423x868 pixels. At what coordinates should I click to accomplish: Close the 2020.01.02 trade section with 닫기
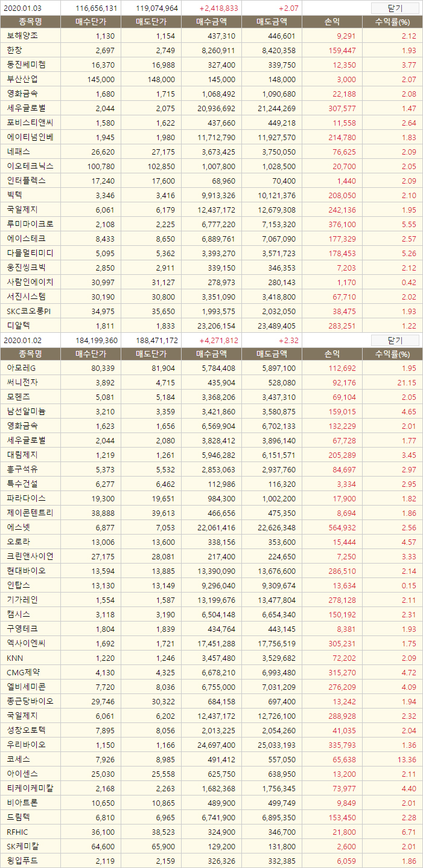tap(395, 341)
